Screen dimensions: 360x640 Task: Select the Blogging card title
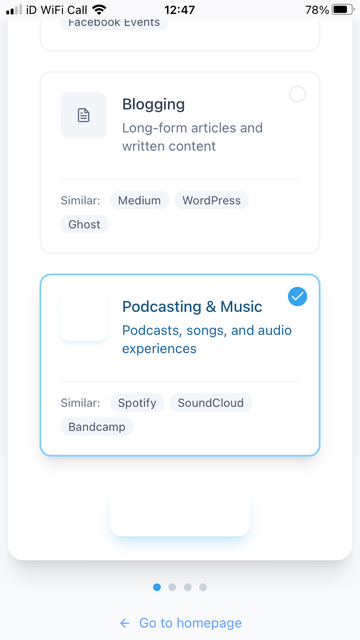click(153, 104)
